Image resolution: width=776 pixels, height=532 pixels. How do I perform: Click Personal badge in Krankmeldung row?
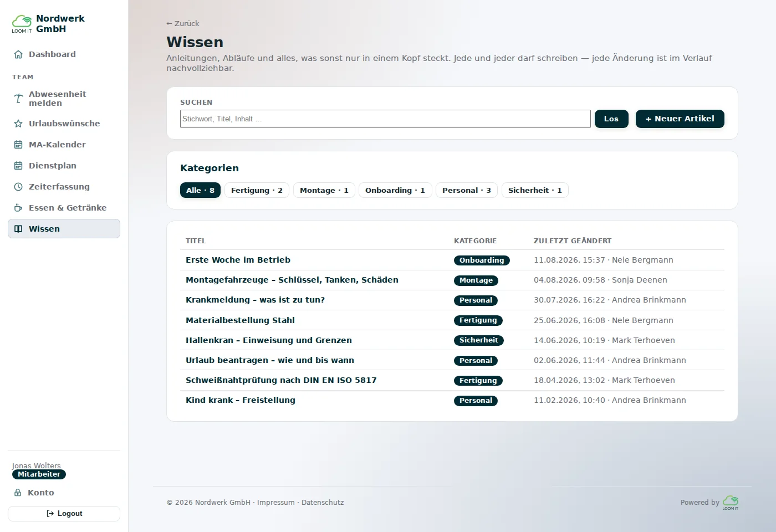tap(476, 300)
